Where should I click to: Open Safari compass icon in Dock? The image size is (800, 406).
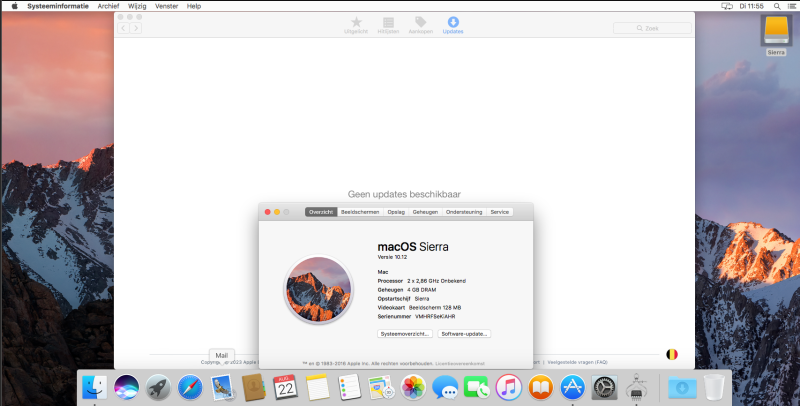tap(190, 388)
